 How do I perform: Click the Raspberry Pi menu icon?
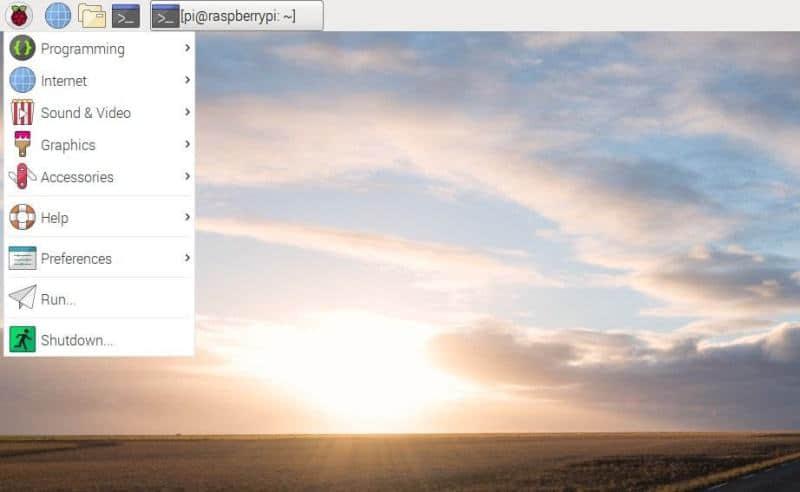click(18, 15)
